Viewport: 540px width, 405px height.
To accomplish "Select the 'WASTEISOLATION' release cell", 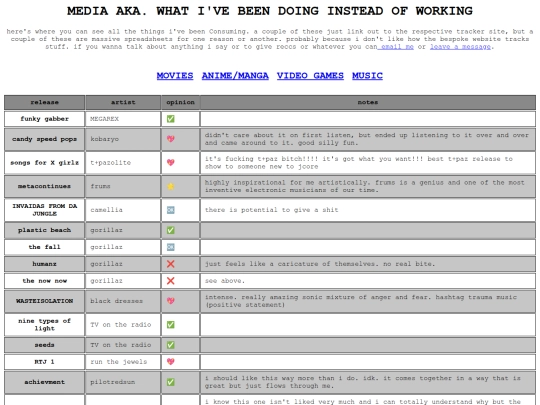I will 44,301.
